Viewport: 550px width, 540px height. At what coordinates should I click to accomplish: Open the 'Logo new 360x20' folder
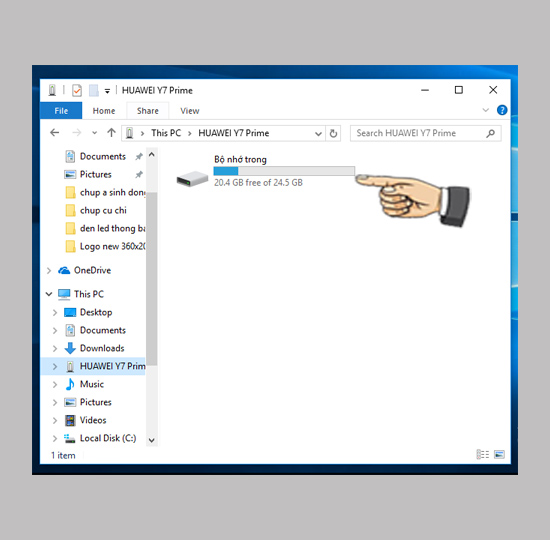[105, 246]
